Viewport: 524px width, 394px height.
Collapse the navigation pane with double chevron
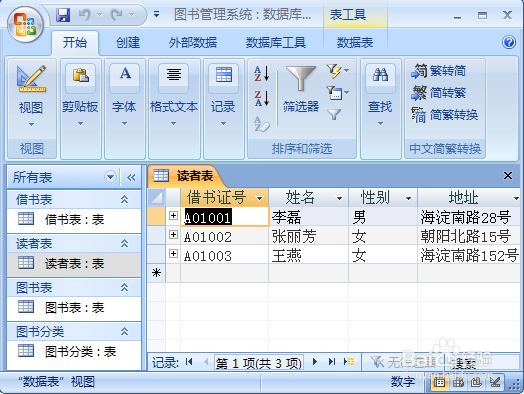click(131, 177)
